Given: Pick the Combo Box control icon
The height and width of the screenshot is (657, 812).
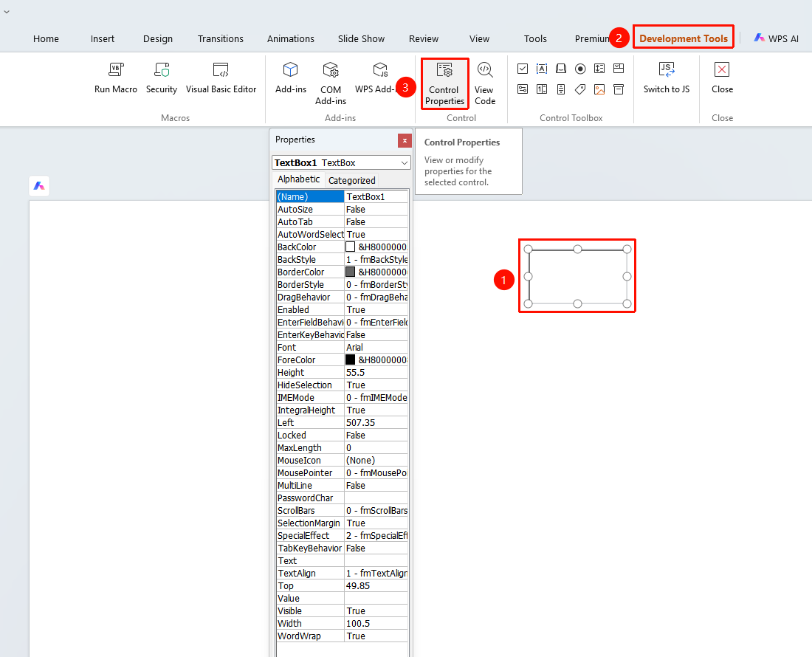Looking at the screenshot, I should click(x=619, y=69).
